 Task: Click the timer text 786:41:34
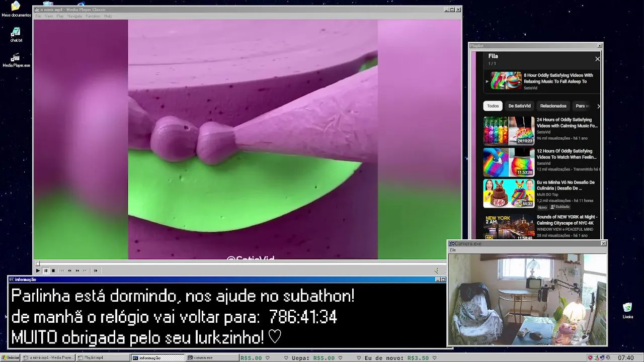pos(303,317)
